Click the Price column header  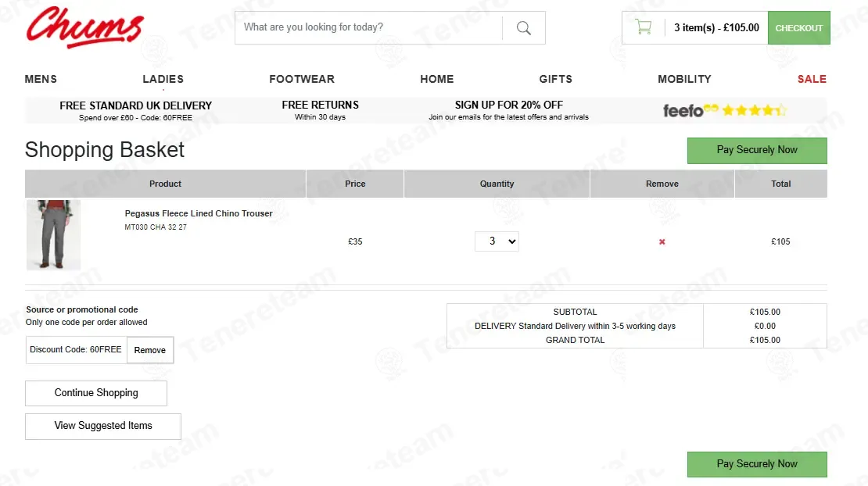pyautogui.click(x=355, y=184)
